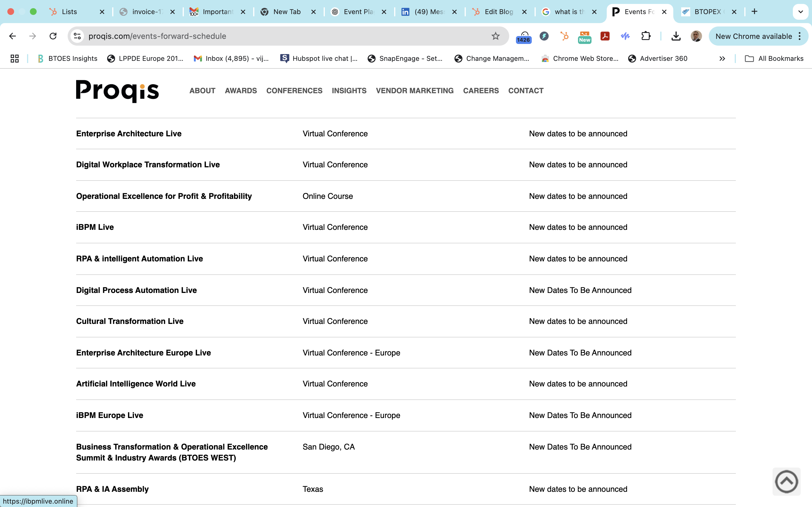Open the CONFERENCES menu item
This screenshot has height=507, width=812.
point(294,90)
